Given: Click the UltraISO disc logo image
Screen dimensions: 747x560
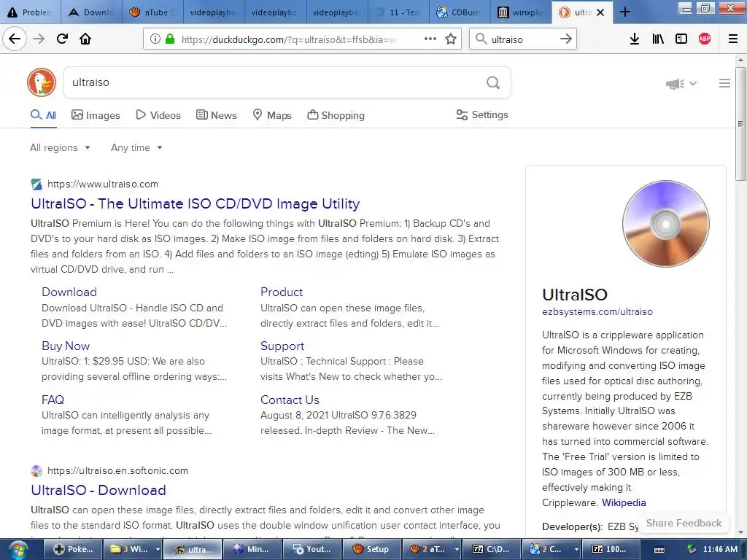Looking at the screenshot, I should 665,223.
